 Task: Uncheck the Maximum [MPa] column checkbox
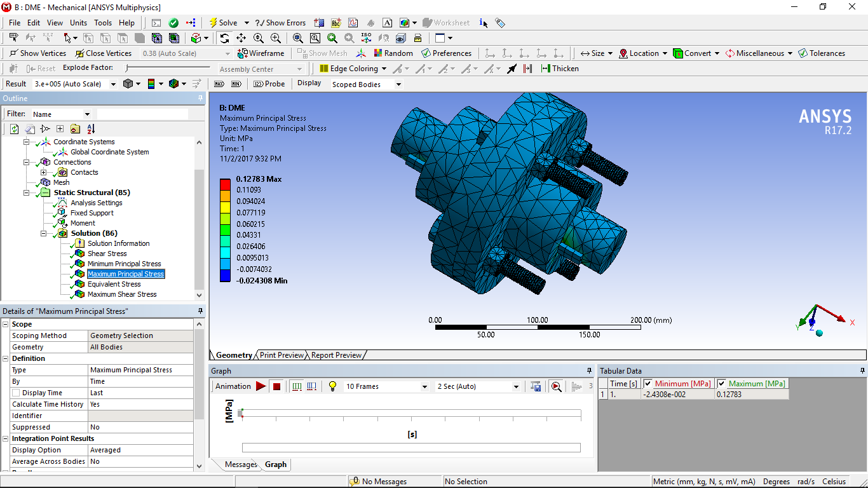(x=721, y=384)
